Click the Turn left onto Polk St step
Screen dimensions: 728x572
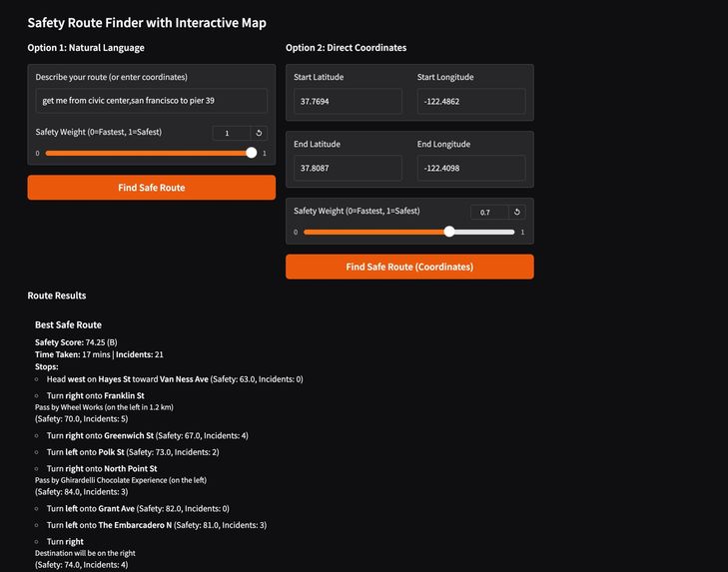[133, 452]
